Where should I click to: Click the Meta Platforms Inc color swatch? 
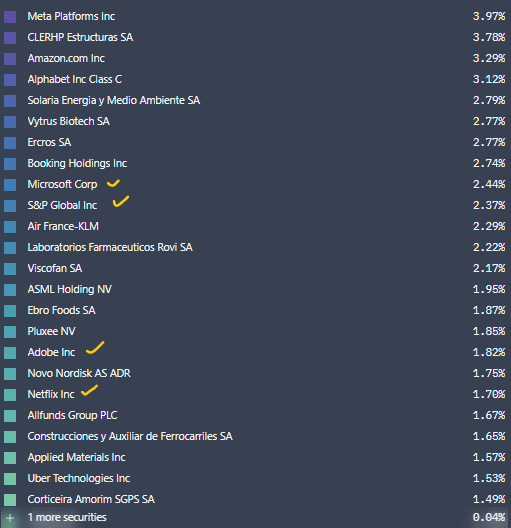pos(10,16)
